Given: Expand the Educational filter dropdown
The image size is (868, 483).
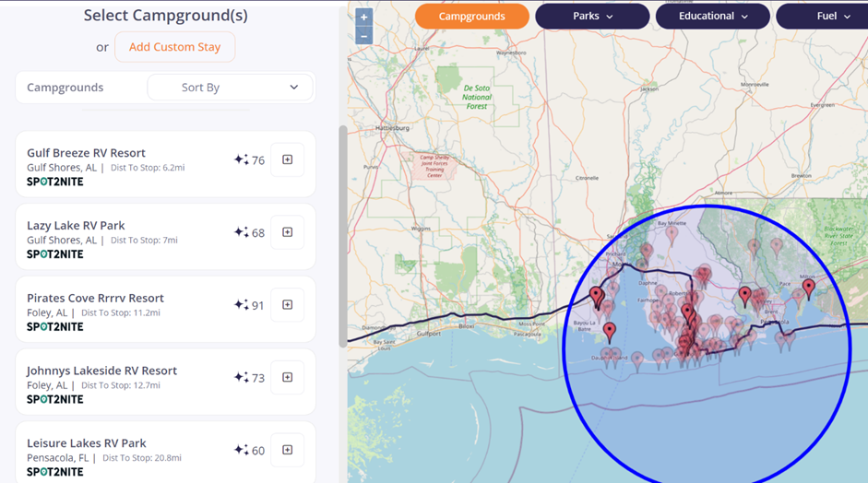Looking at the screenshot, I should [713, 16].
